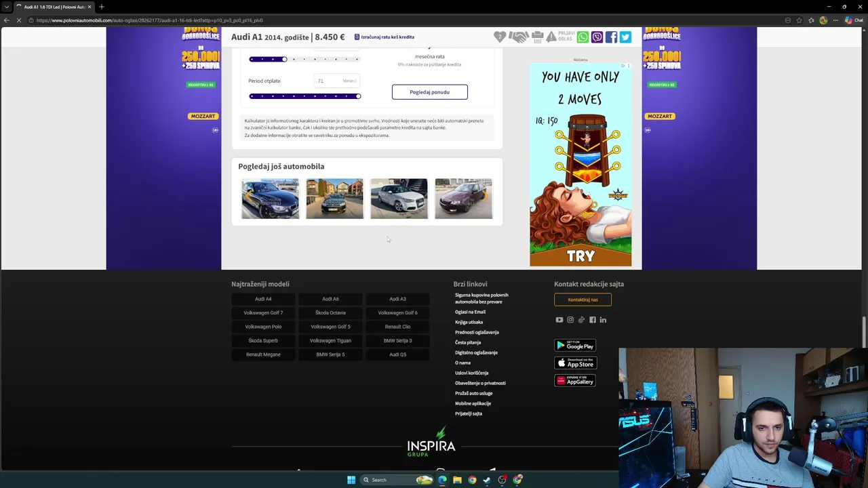Click left banner REGISTRUJ SE button
The width and height of the screenshot is (868, 488).
pyautogui.click(x=201, y=85)
